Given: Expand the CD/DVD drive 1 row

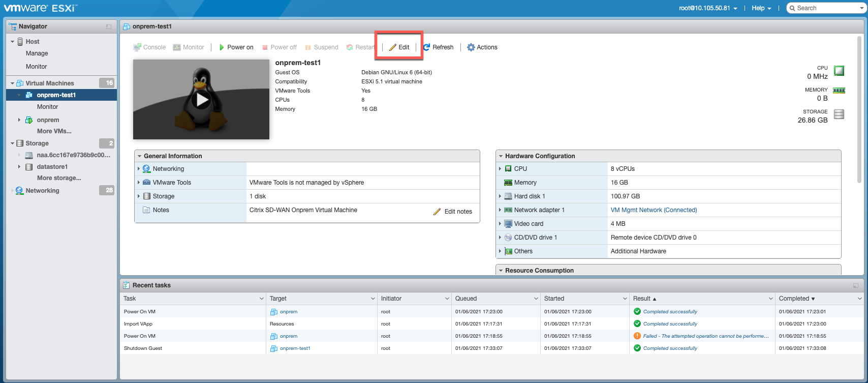Looking at the screenshot, I should point(500,238).
